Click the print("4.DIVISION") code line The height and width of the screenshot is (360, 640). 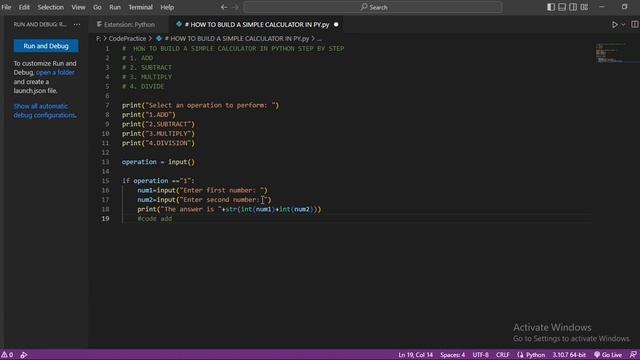click(x=158, y=143)
